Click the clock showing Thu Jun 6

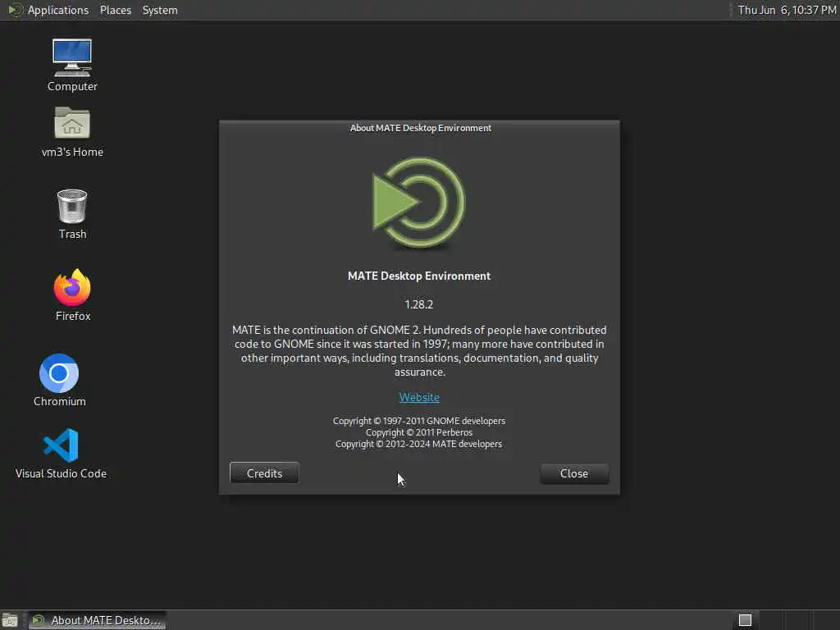pos(787,10)
